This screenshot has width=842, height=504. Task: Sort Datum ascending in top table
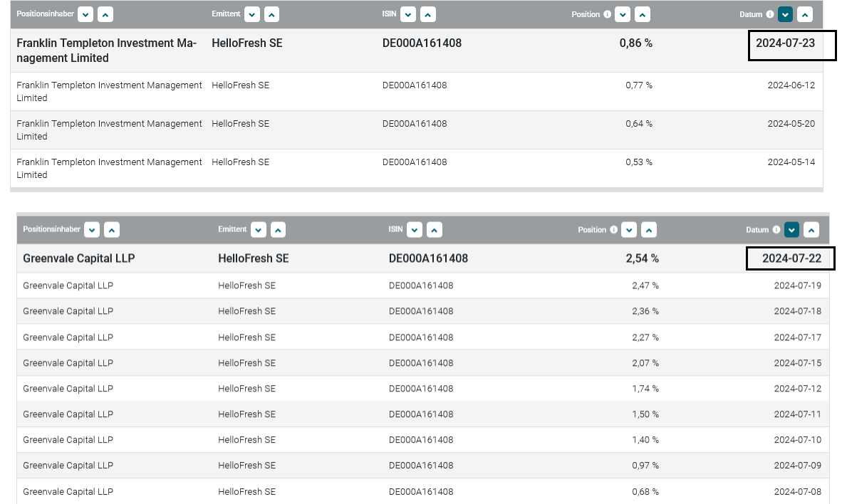pos(805,14)
